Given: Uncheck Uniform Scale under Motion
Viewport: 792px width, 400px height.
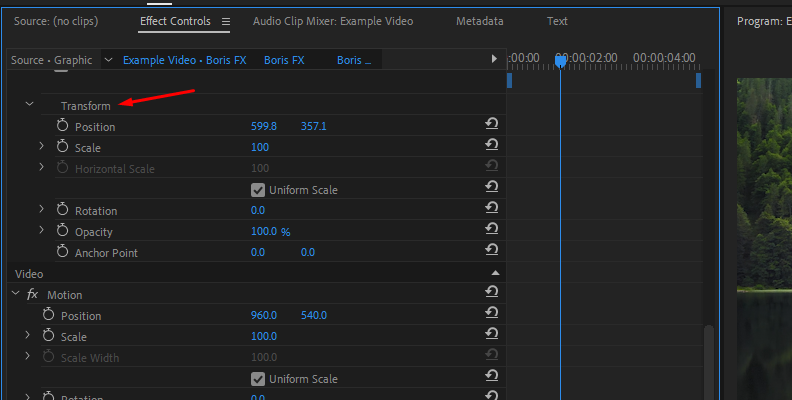Looking at the screenshot, I should click(x=258, y=379).
